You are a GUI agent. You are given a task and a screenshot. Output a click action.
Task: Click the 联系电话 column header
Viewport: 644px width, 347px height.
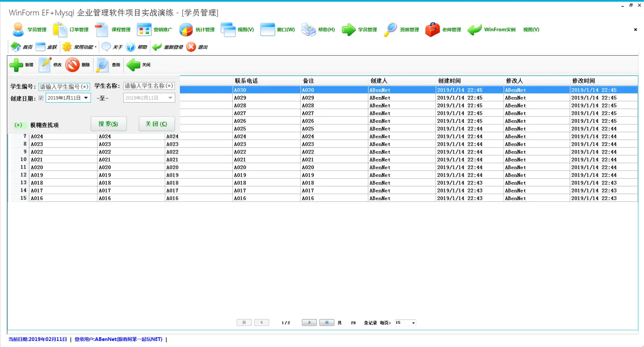tap(267, 81)
